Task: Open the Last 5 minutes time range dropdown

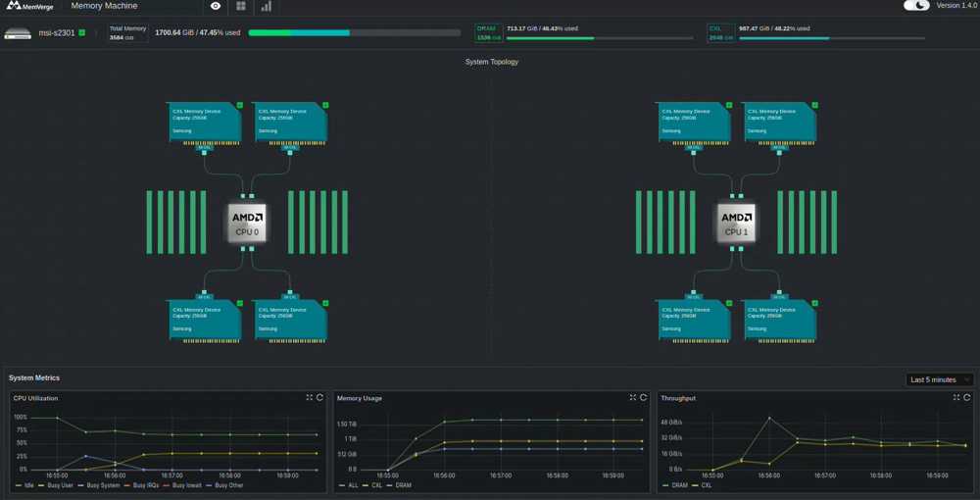Action: coord(939,379)
